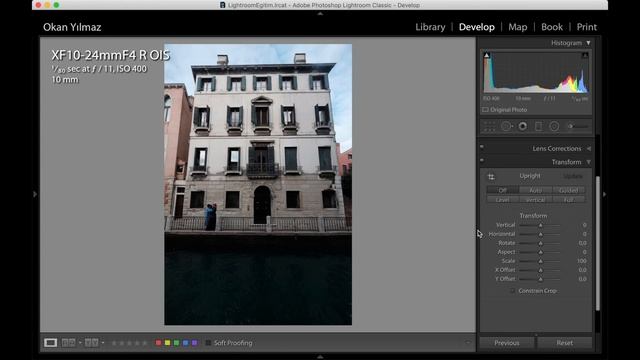Apply Level Upright correction
This screenshot has height=360, width=640.
tap(502, 200)
